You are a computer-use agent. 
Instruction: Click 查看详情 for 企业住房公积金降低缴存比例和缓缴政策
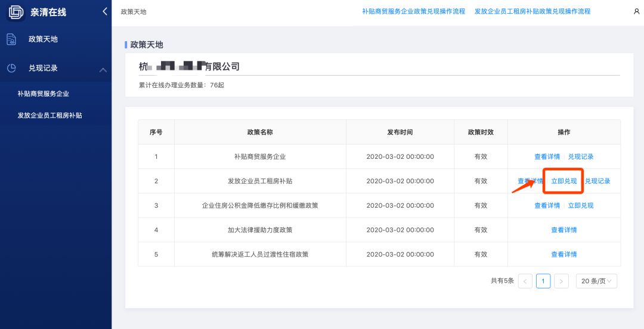pos(547,205)
